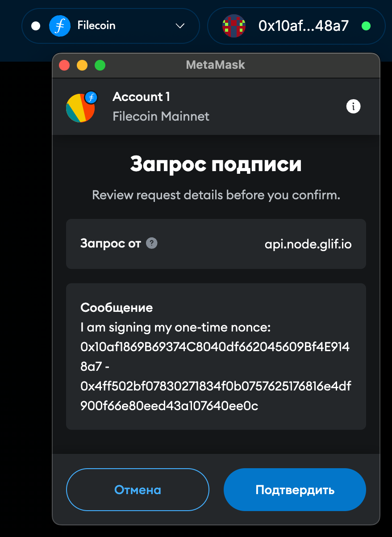Click the Filecoin logo in network selector
This screenshot has height=537, width=392.
point(60,26)
